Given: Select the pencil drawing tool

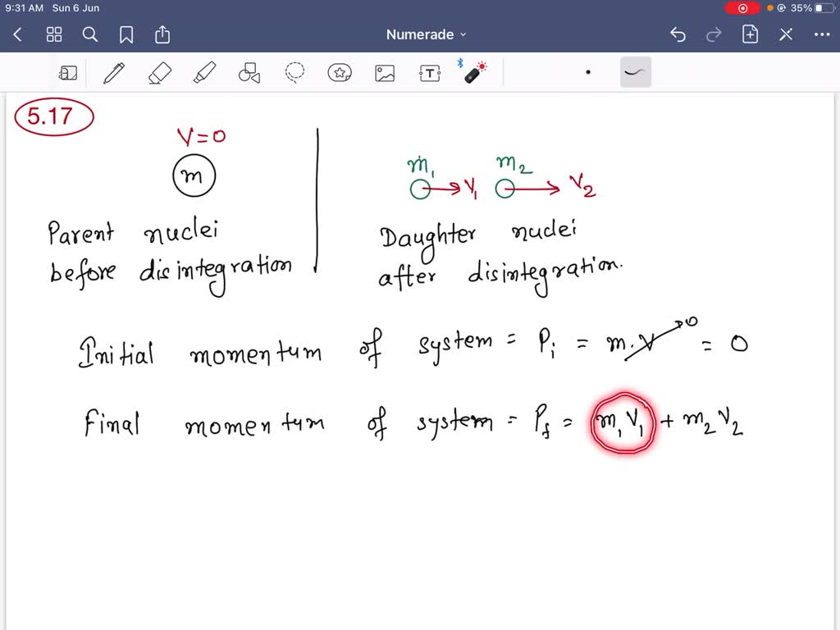Looking at the screenshot, I should [x=114, y=72].
